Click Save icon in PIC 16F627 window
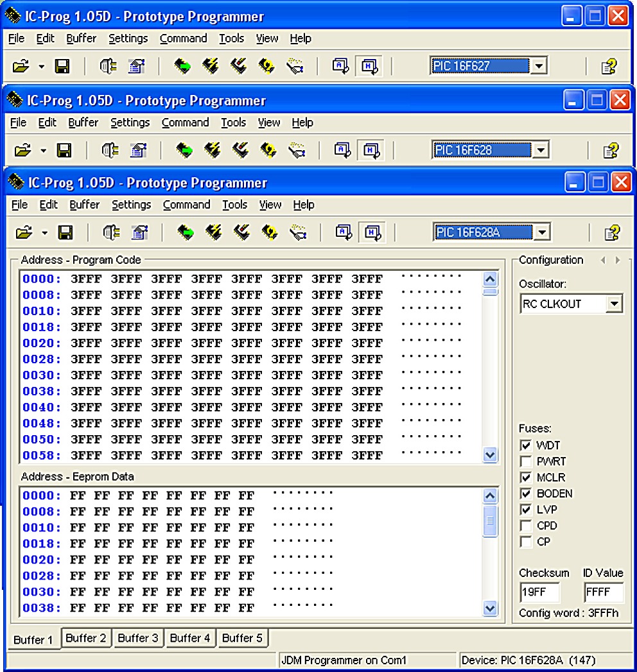Screen dimensions: 637x672 [62, 66]
